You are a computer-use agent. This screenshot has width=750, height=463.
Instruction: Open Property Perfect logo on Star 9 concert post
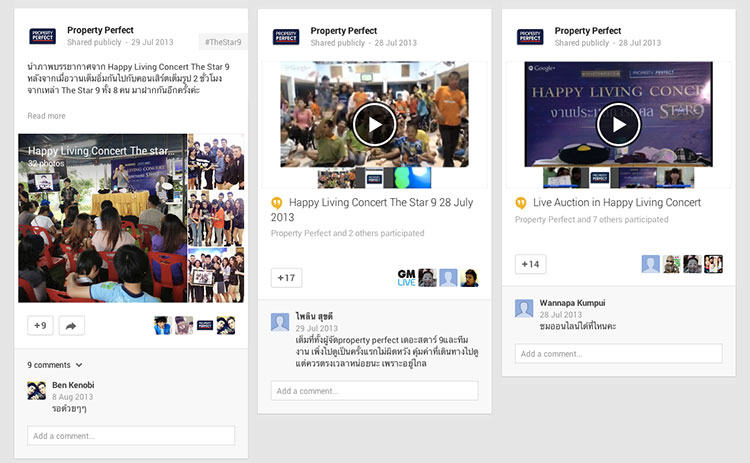click(286, 37)
